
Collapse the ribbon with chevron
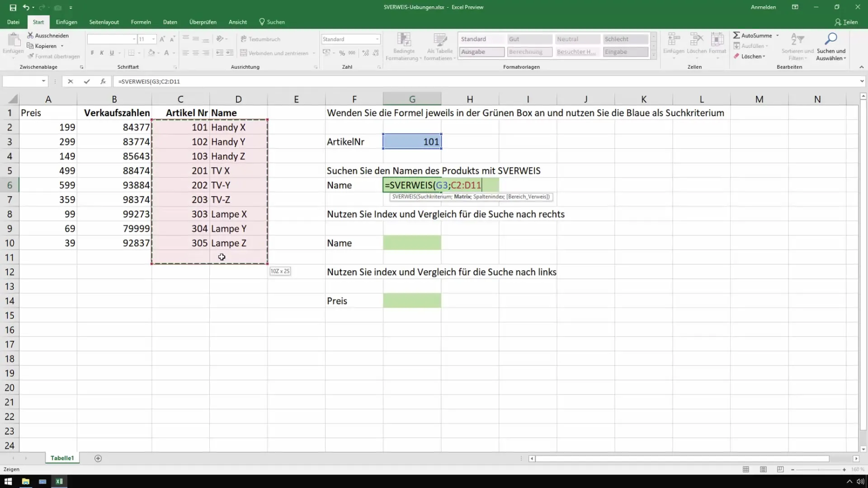point(861,67)
